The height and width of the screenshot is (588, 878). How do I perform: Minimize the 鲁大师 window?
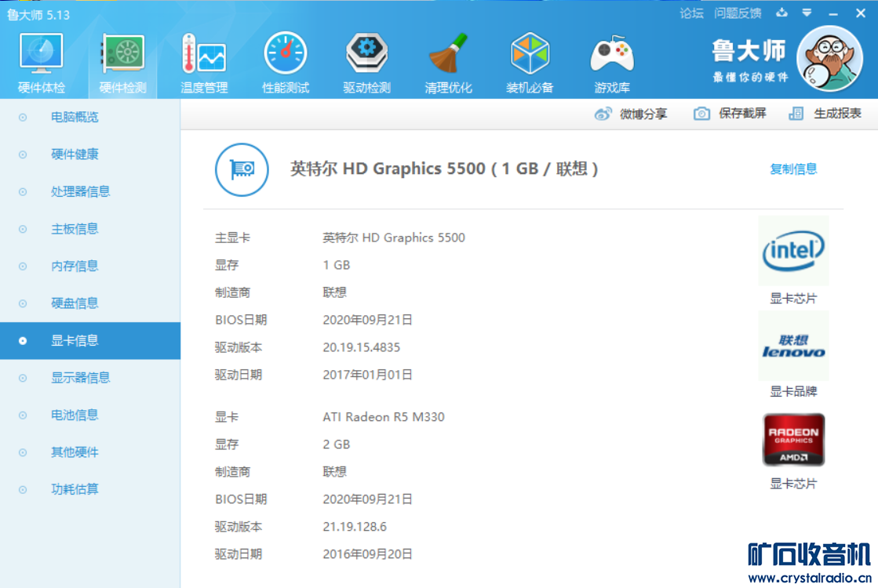833,14
